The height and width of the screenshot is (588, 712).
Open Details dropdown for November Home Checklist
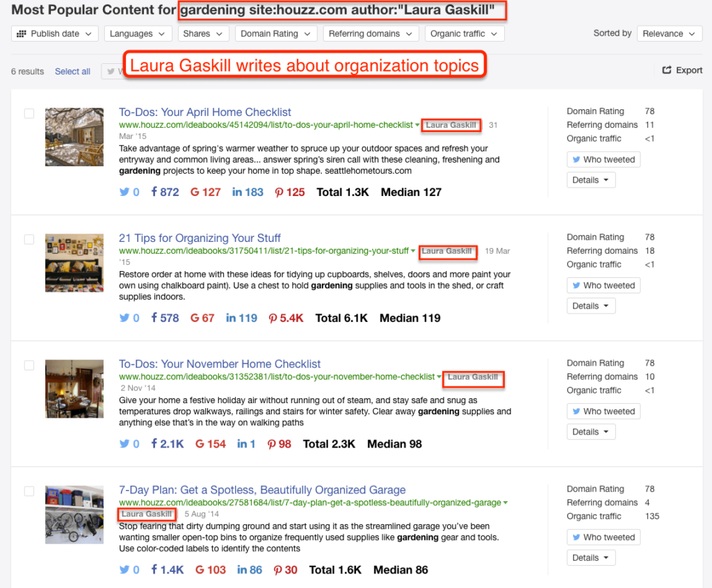[591, 432]
